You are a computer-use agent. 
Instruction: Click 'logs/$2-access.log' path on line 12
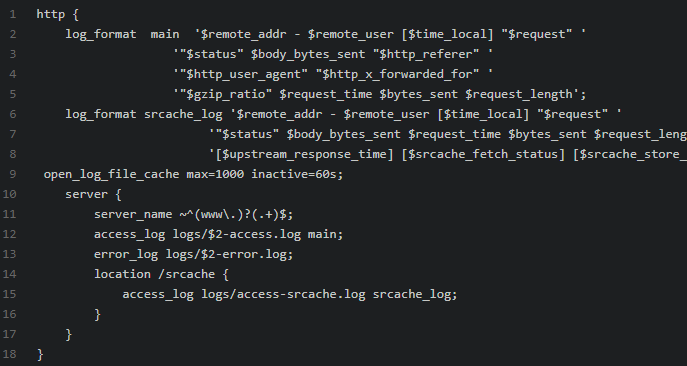237,234
